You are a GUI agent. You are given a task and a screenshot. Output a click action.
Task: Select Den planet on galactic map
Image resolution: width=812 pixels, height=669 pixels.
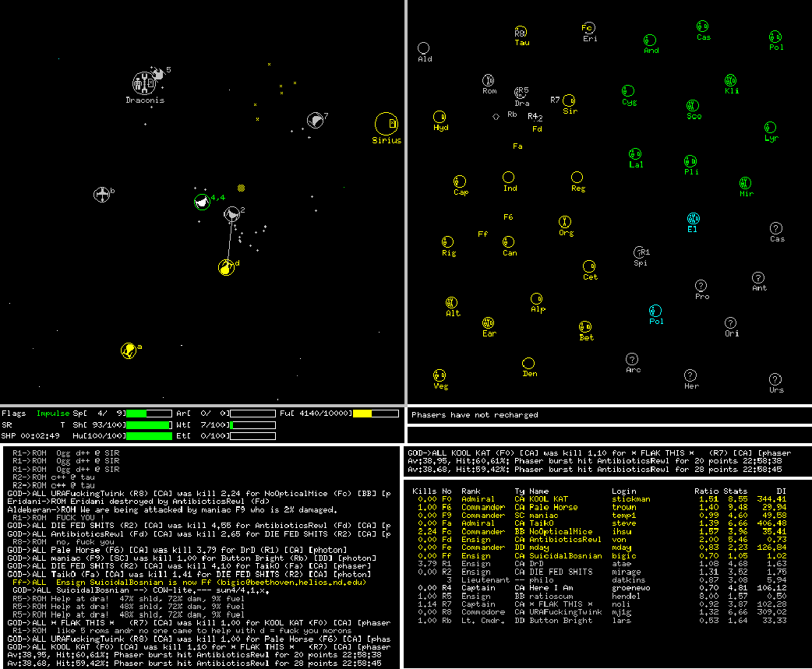click(x=528, y=363)
